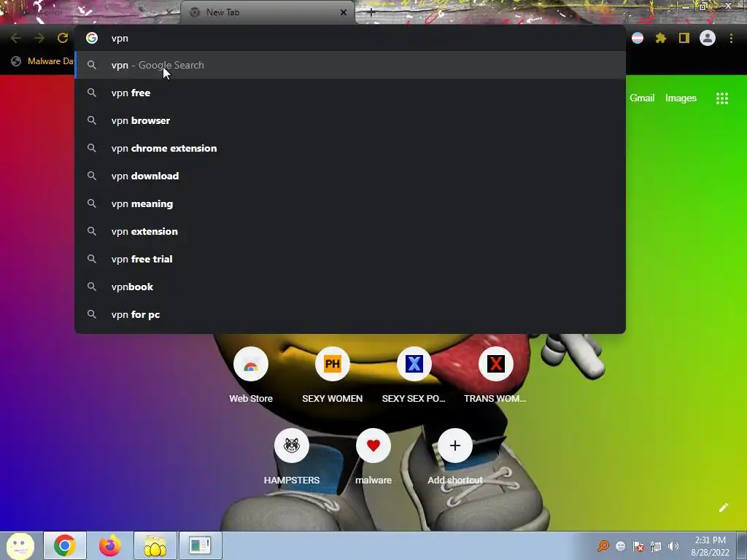Select the 'vpnbook' suggestion
The width and height of the screenshot is (747, 560).
tap(350, 286)
